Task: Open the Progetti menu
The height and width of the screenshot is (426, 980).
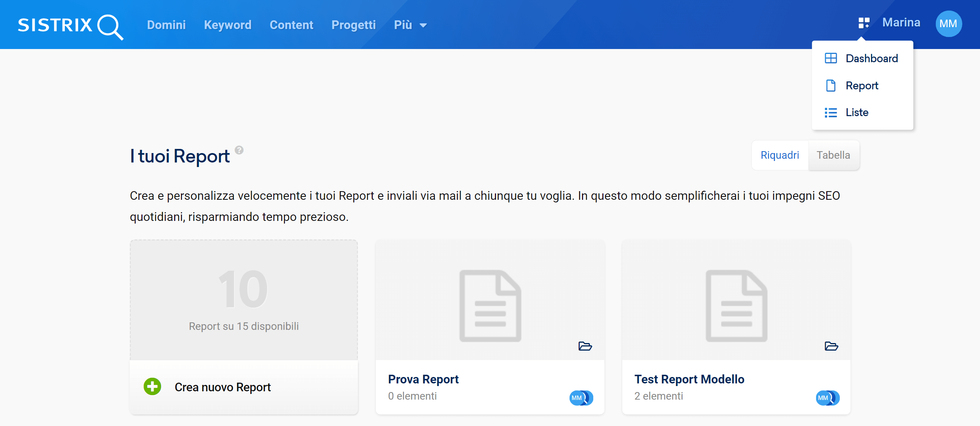Action: click(x=354, y=25)
